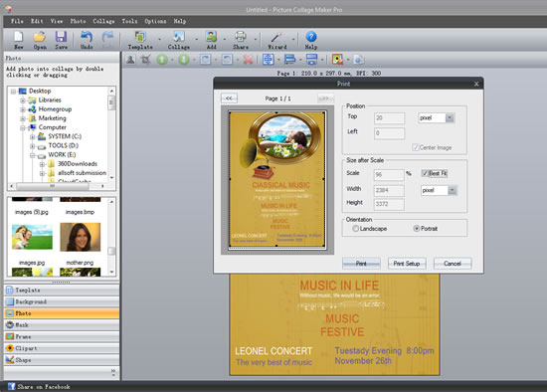This screenshot has width=547, height=392.
Task: Open Help with the question mark icon
Action: coord(311,37)
